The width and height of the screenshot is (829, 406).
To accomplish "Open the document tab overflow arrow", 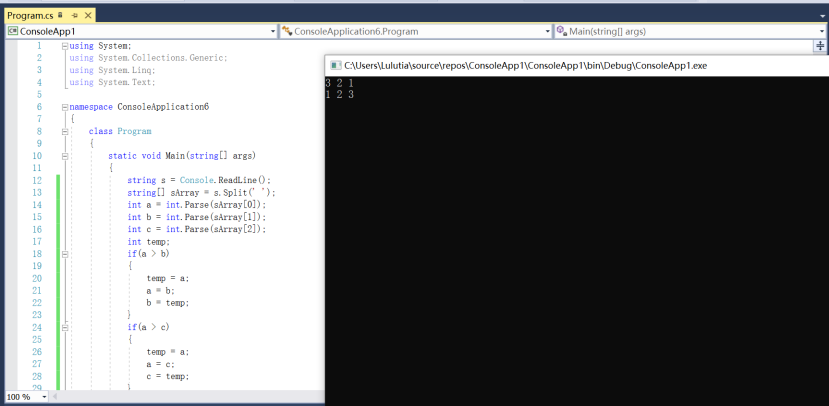I will [822, 16].
